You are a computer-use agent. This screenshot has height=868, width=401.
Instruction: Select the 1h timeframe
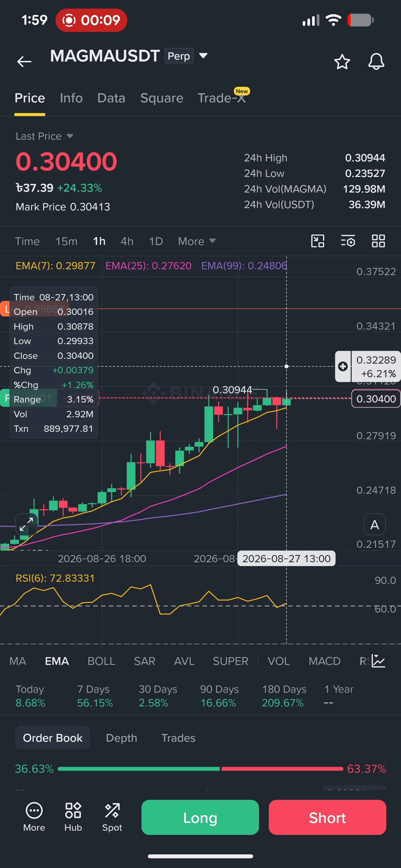(x=99, y=241)
